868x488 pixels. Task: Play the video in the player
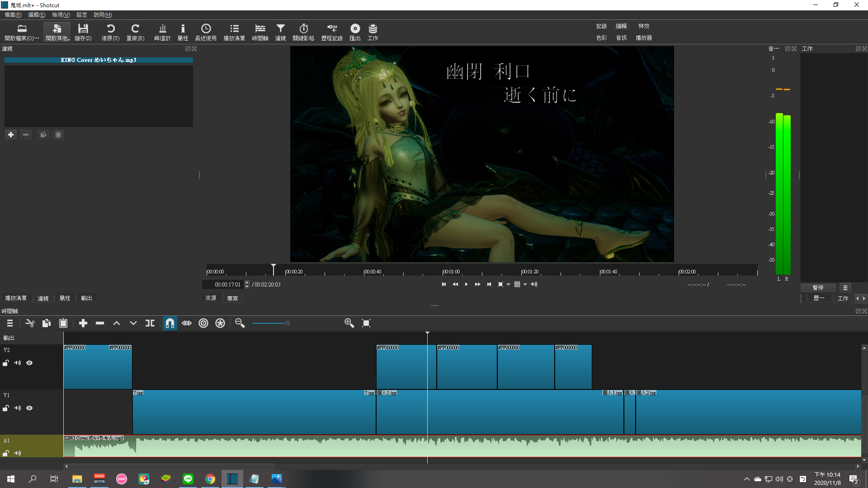pyautogui.click(x=466, y=284)
